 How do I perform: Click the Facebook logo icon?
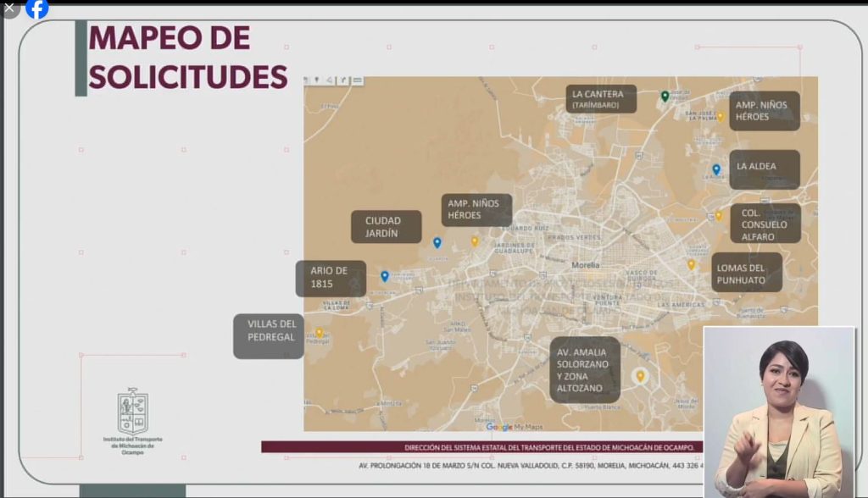point(36,8)
